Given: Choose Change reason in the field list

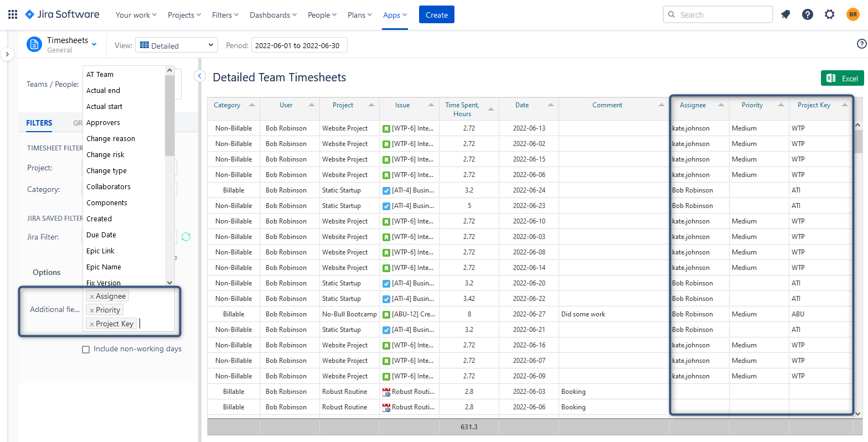Looking at the screenshot, I should 124,139.
